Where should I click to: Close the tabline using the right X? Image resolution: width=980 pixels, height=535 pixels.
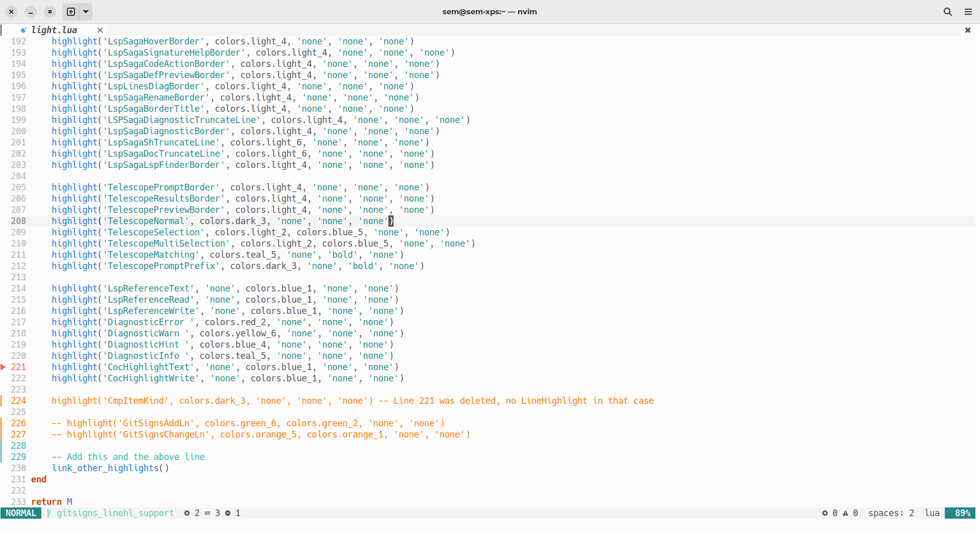(x=968, y=30)
